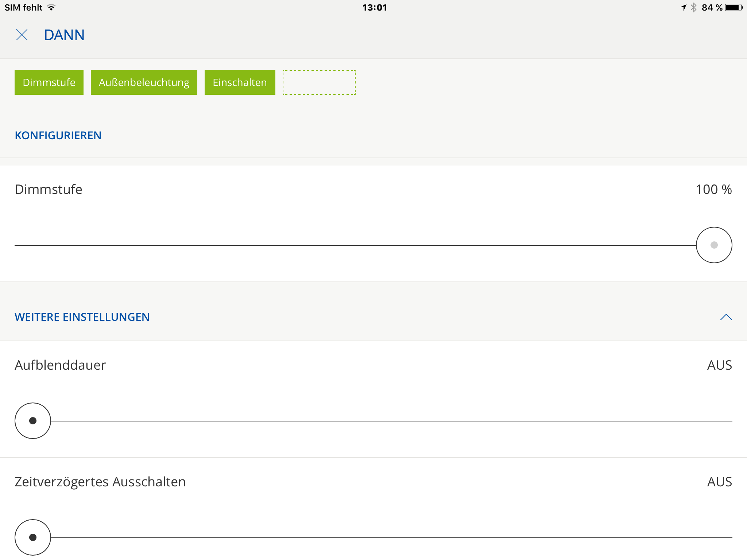747x560 pixels.
Task: Tap the DANN title text
Action: (x=64, y=35)
